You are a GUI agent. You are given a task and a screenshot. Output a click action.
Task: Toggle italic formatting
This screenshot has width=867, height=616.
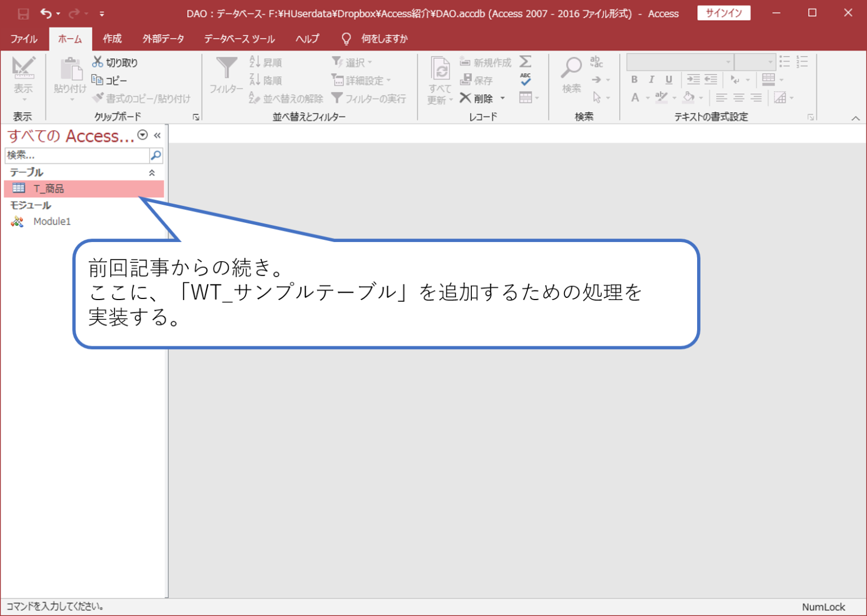651,80
